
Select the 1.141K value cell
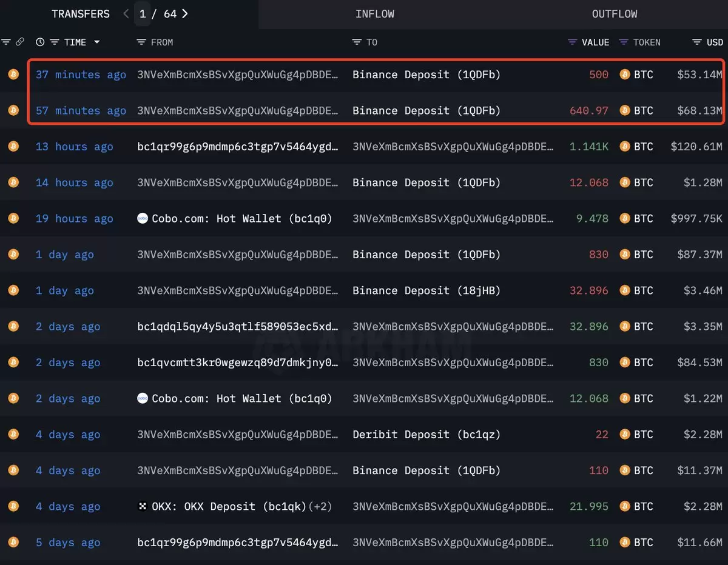[x=588, y=147]
